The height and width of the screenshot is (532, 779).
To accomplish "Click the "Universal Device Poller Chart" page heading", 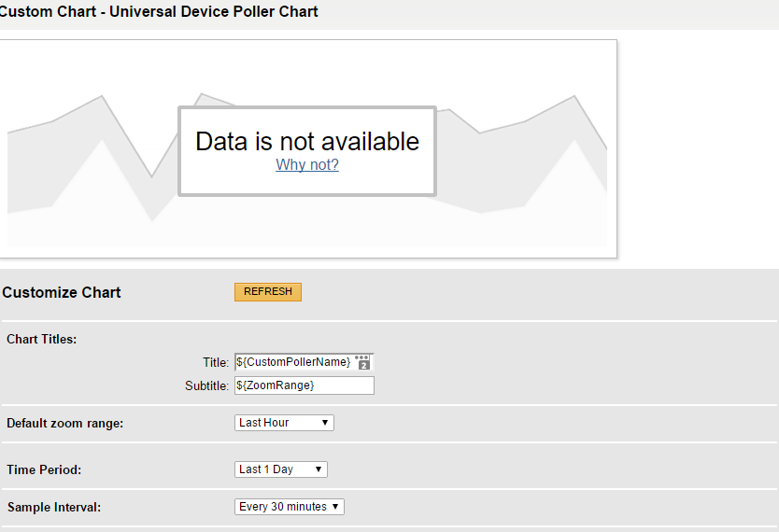I will tap(214, 11).
